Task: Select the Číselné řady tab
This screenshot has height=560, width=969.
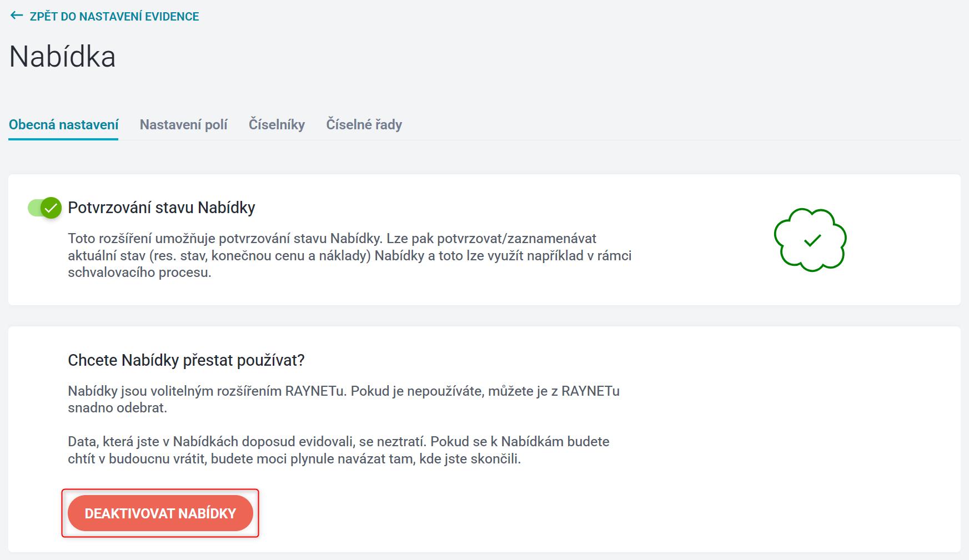Action: point(364,124)
